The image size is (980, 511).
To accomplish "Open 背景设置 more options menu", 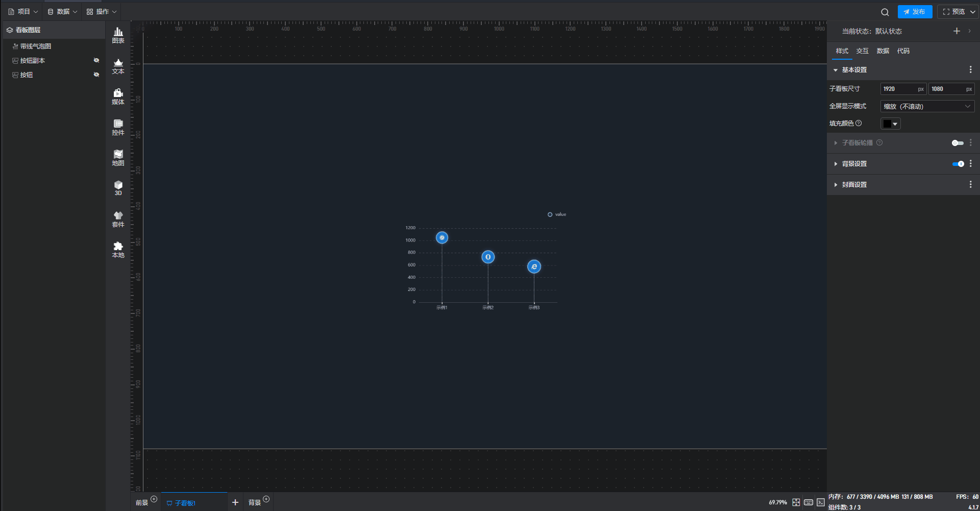I will coord(971,164).
